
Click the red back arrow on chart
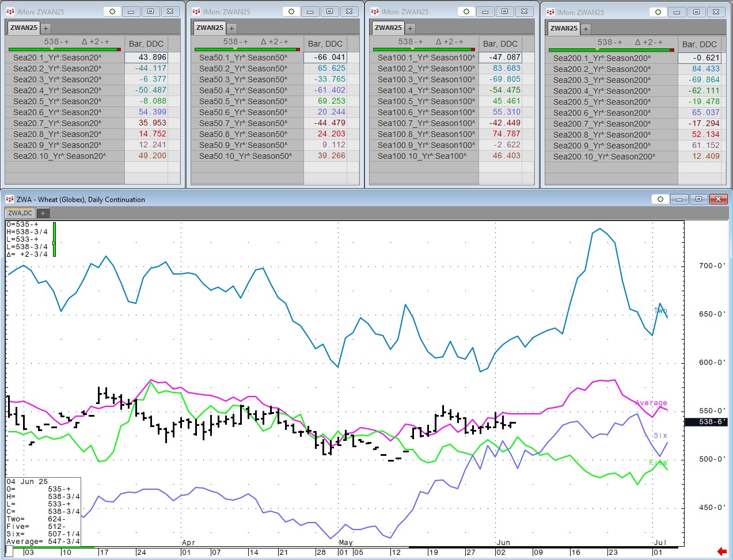[x=721, y=551]
